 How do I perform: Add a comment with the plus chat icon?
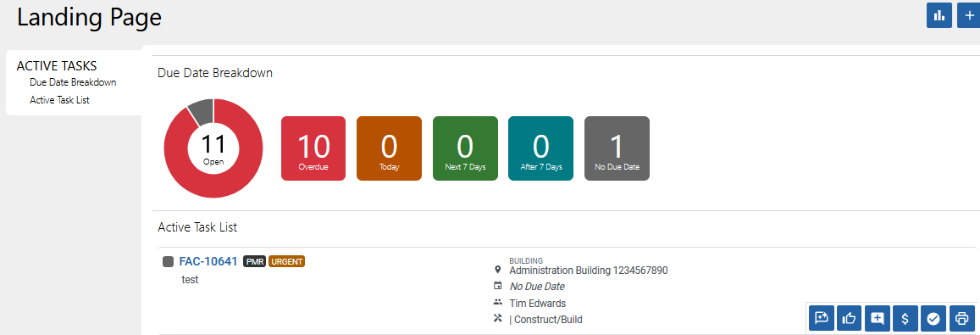tap(878, 318)
